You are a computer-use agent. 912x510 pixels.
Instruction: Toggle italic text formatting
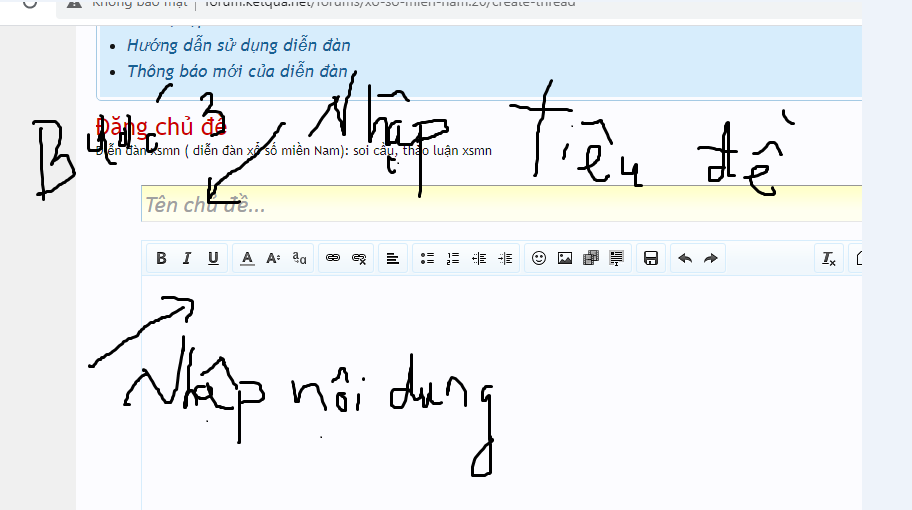click(186, 259)
